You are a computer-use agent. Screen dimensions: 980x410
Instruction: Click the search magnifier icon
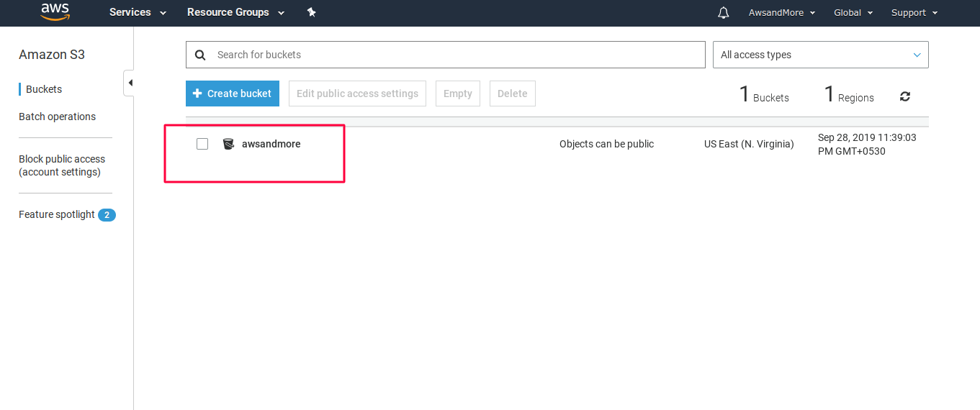pos(201,55)
